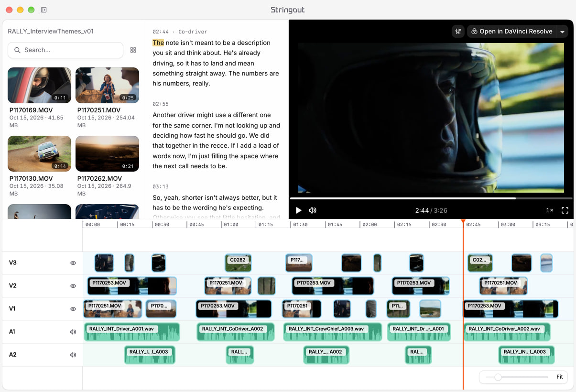
Task: Click the 2:44 / 3:26 timecode display
Action: (x=431, y=210)
